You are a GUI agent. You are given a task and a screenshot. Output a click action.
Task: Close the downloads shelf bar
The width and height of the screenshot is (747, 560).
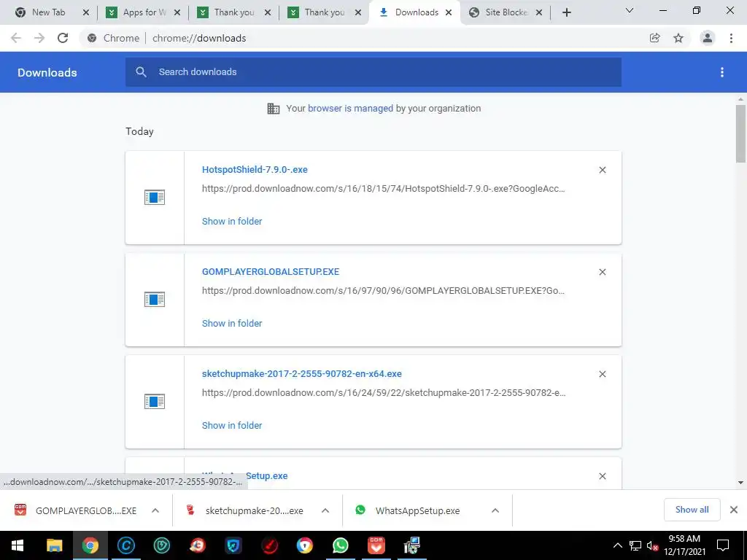pos(734,510)
